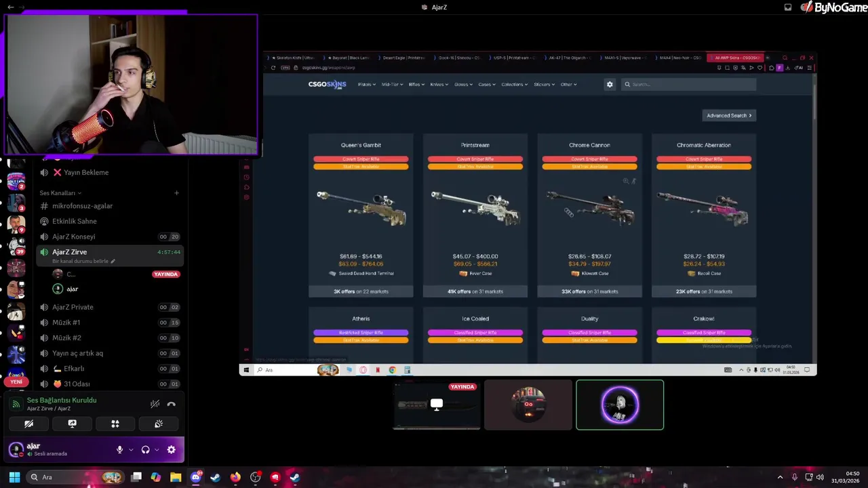Image resolution: width=868 pixels, height=488 pixels.
Task: Open Collections menu on CSGOSkins site
Action: (x=515, y=85)
